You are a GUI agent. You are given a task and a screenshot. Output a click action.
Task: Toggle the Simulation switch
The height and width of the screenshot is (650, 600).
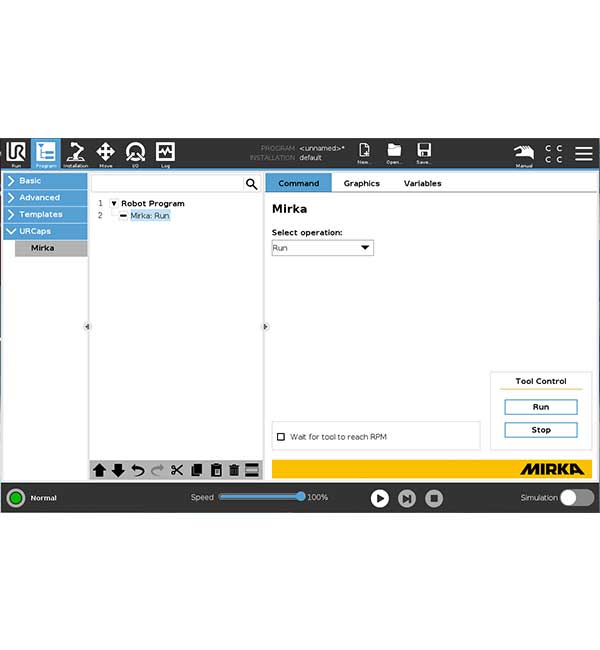[577, 497]
